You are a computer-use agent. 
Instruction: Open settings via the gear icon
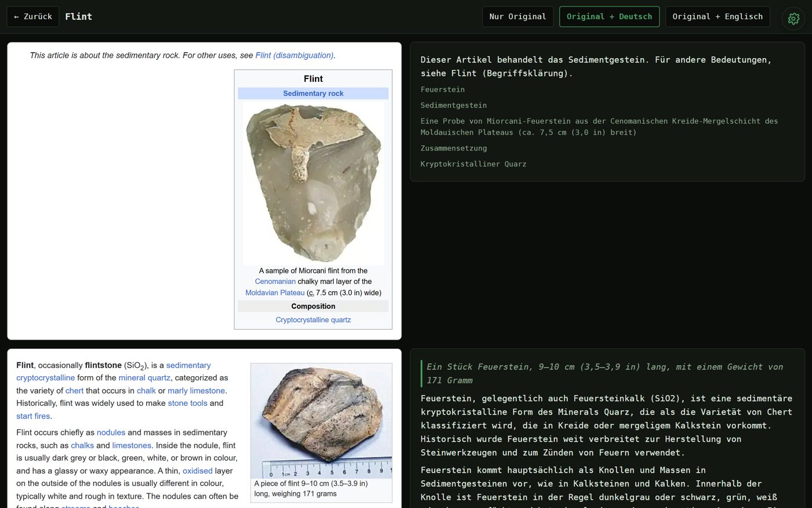click(x=793, y=18)
